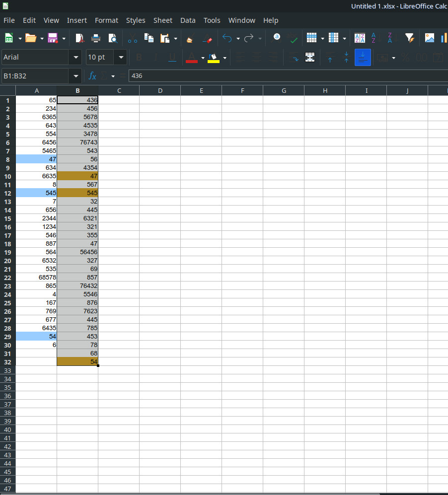Toggle Bold formatting
Viewport: 448px width, 495px height.
139,57
